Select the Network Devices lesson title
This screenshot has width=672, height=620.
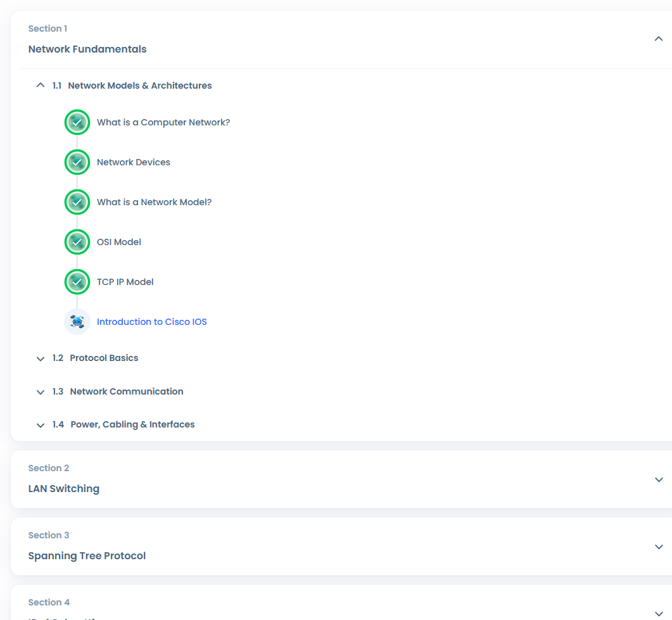134,162
